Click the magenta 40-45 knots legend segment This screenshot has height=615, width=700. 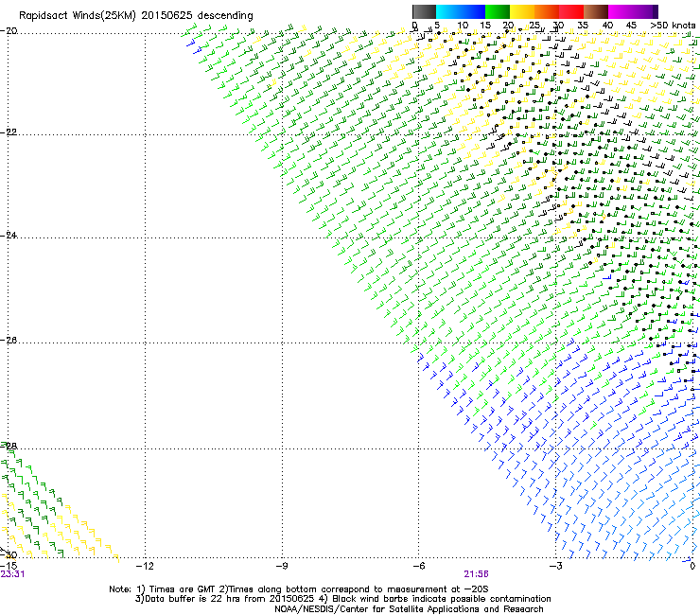point(621,11)
